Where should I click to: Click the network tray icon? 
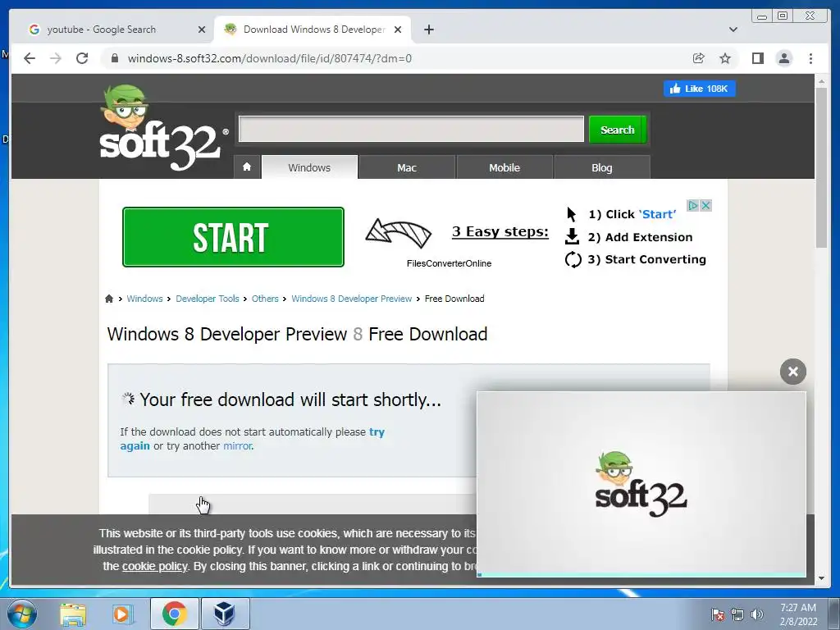(x=737, y=614)
